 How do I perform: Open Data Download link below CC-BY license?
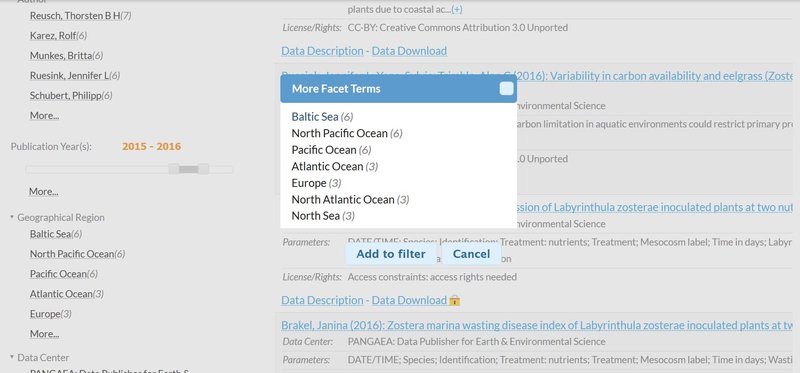pos(409,51)
